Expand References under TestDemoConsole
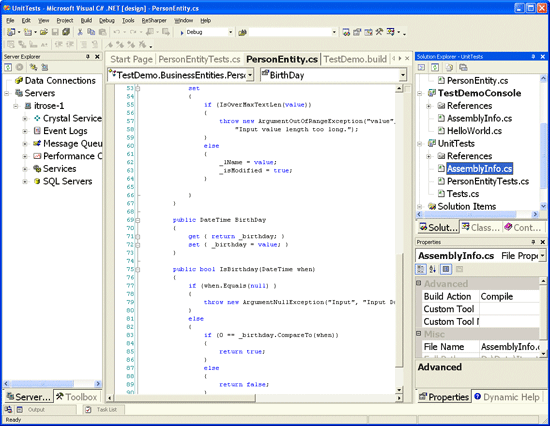The width and height of the screenshot is (550, 426). pos(428,106)
